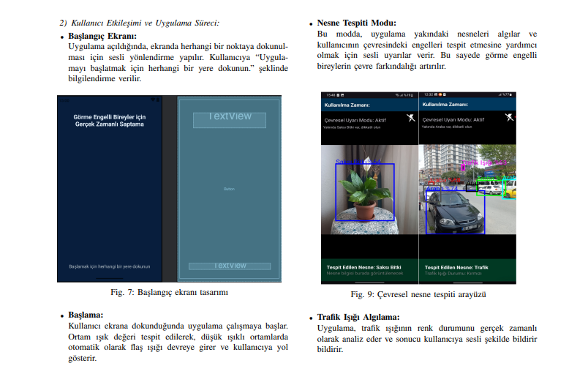
Task: Tap the flash-off icon on the Saksı Bitki screen
Action: (x=411, y=118)
